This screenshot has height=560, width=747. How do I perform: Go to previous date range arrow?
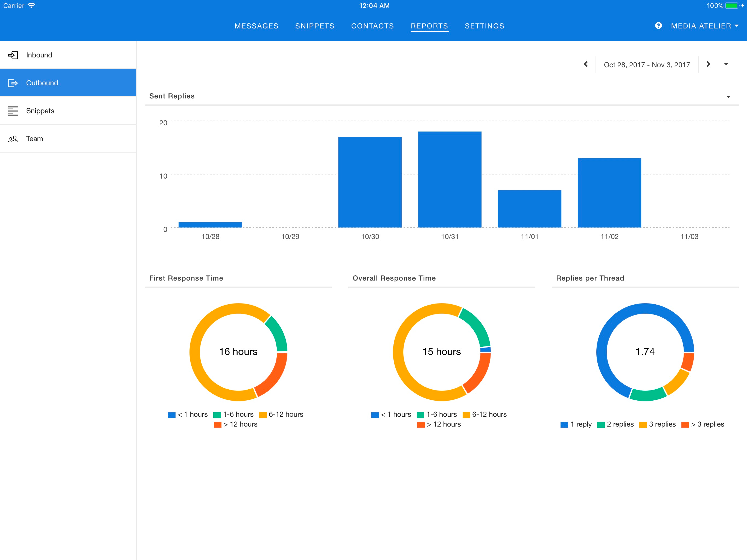point(586,64)
